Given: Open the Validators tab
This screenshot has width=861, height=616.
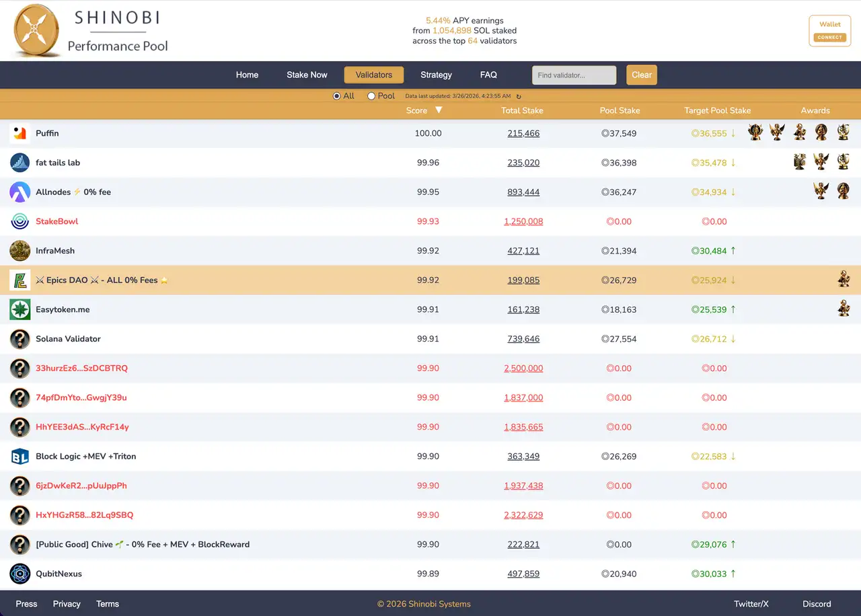Looking at the screenshot, I should (x=373, y=75).
